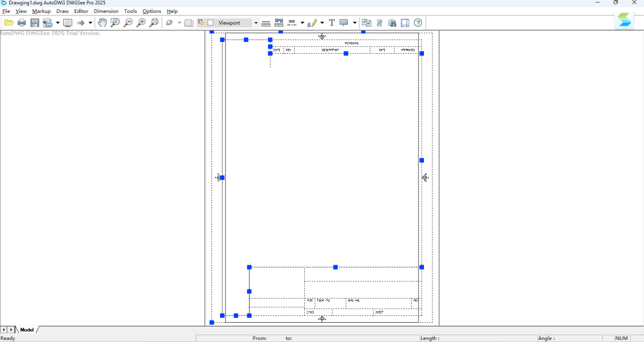Select the Text markup tool
The image size is (644, 342).
click(x=332, y=23)
